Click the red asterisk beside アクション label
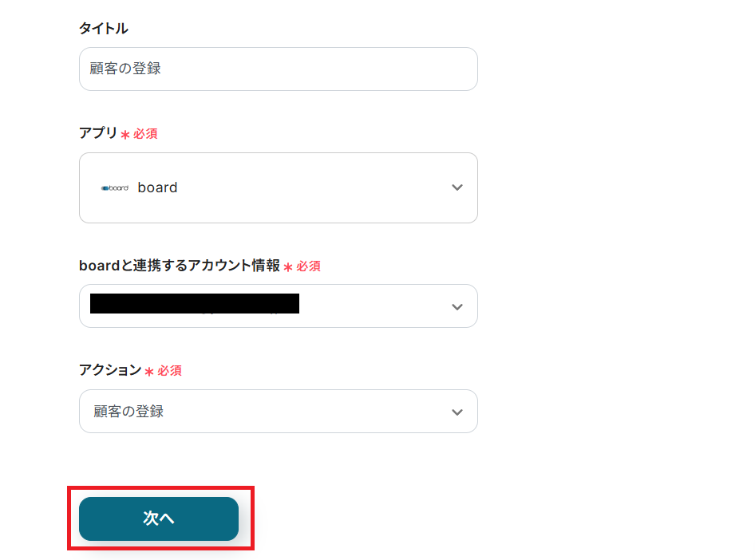 point(149,372)
